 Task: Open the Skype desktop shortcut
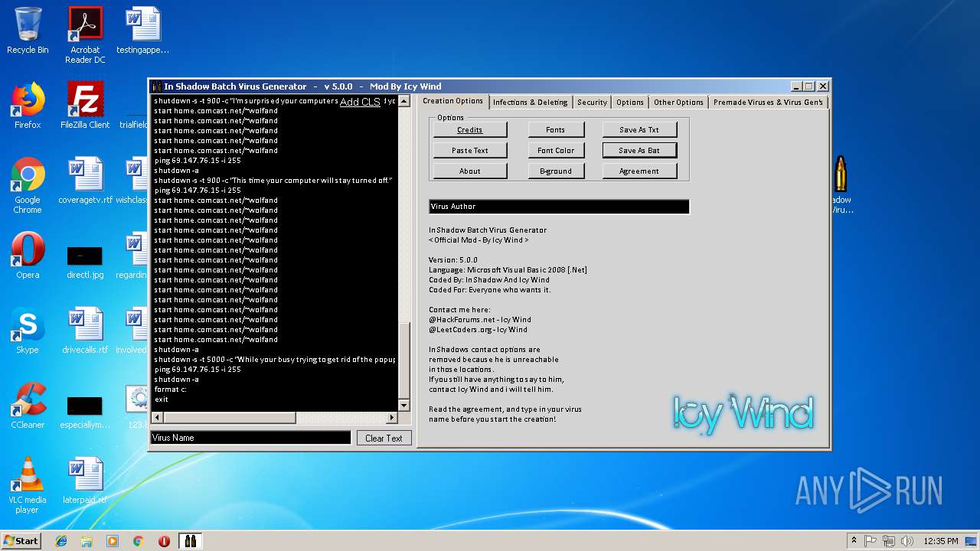[28, 331]
